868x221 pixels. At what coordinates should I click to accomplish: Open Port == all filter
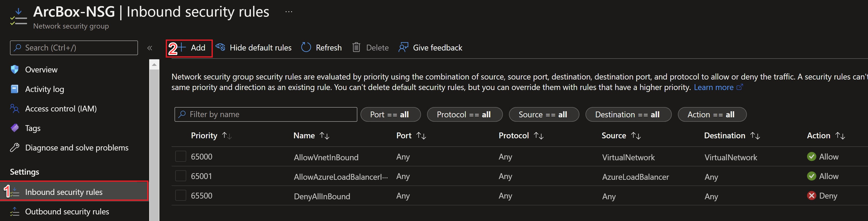point(390,114)
